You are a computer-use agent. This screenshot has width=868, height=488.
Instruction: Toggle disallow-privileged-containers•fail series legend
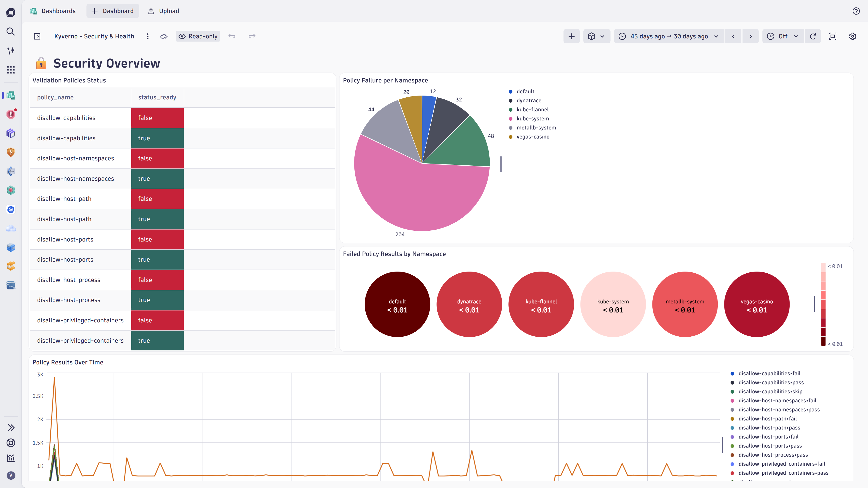778,464
